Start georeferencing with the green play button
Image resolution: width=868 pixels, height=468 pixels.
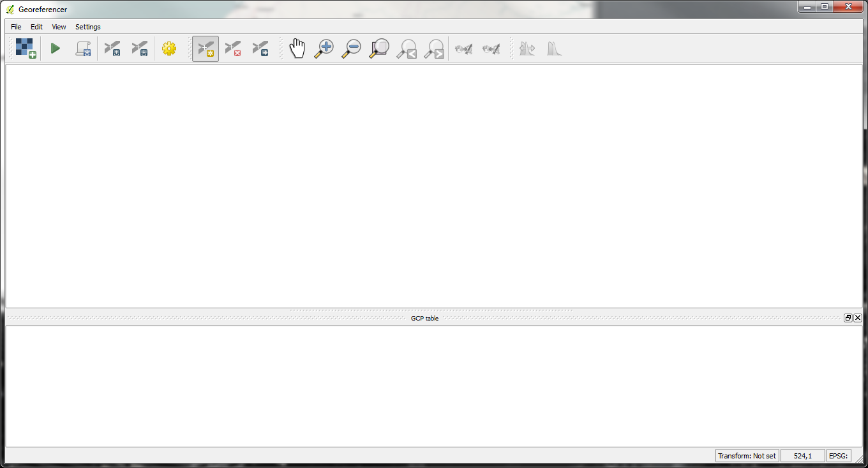tap(56, 49)
